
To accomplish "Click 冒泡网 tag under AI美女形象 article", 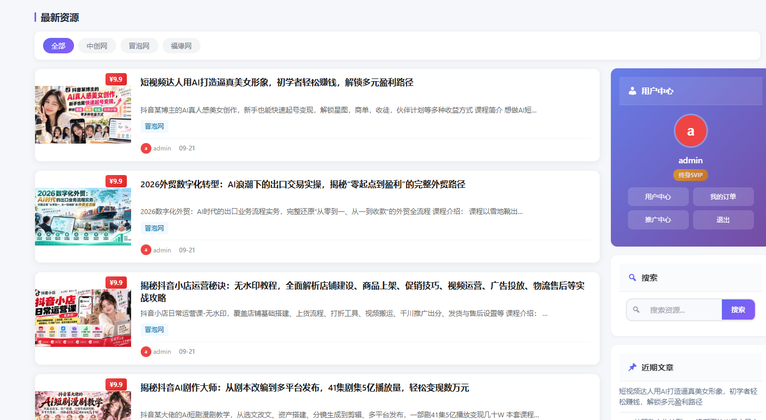I will 154,126.
